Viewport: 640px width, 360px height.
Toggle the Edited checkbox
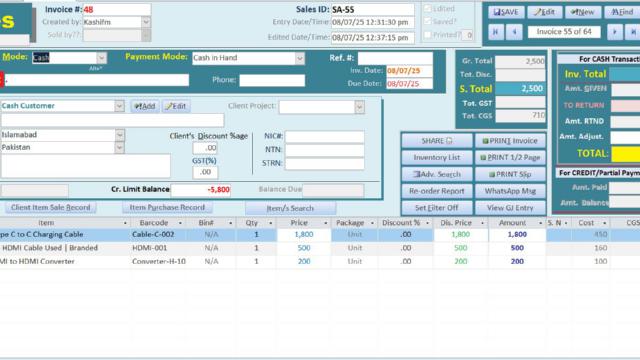pos(428,8)
